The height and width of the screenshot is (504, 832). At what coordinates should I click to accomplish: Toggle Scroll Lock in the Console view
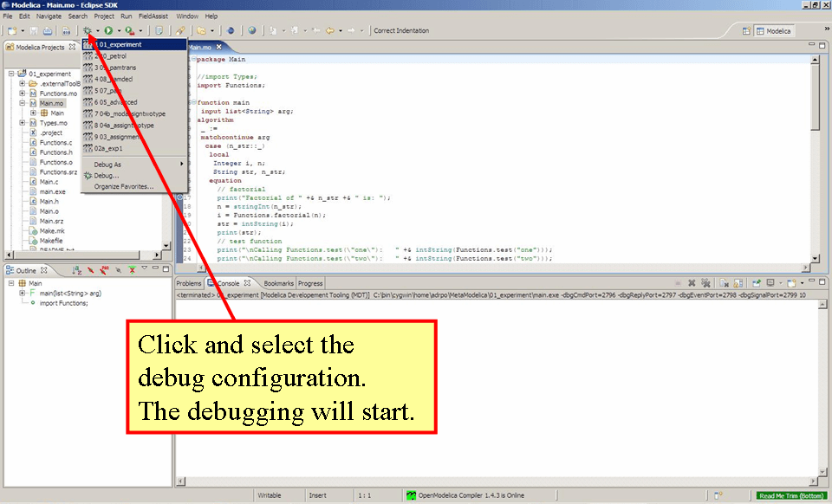pos(738,283)
